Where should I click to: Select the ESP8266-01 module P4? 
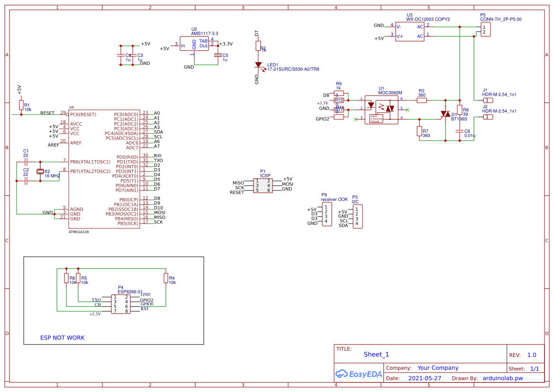pos(121,303)
